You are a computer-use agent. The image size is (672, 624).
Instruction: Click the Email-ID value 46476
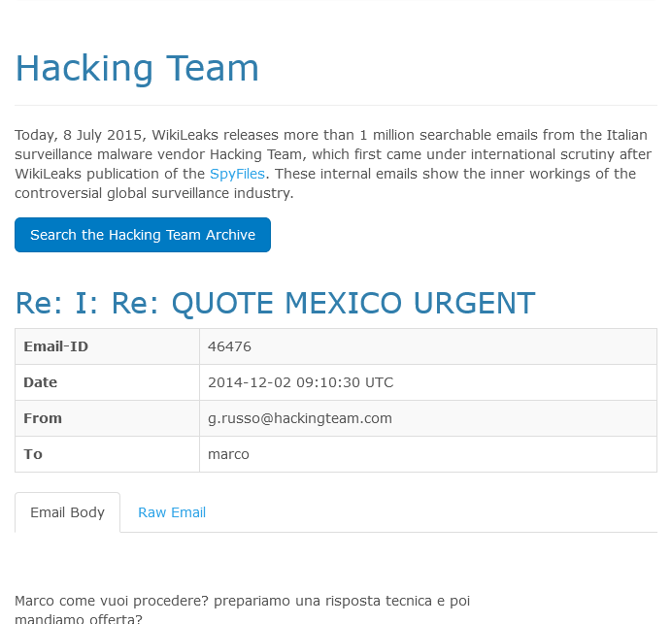click(230, 346)
